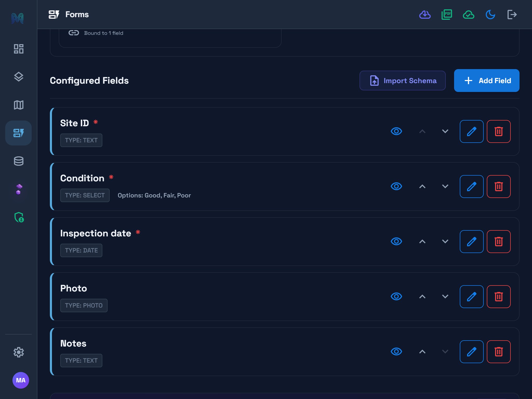Click the cloud download icon in header

[425, 15]
